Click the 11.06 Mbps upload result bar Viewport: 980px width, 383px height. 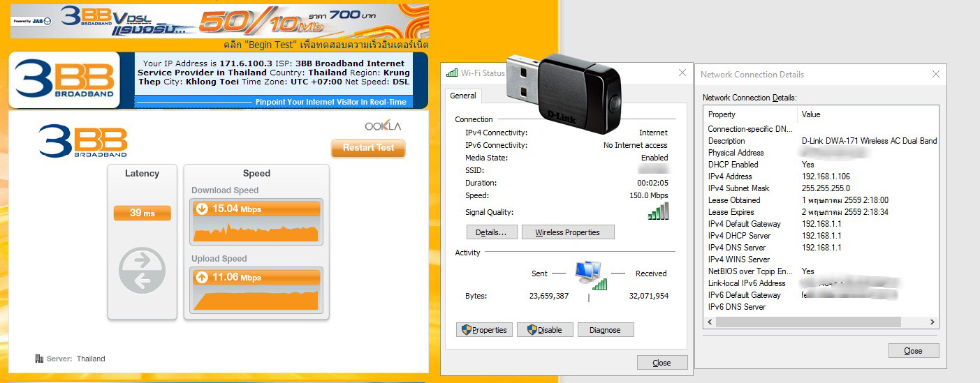tap(256, 278)
